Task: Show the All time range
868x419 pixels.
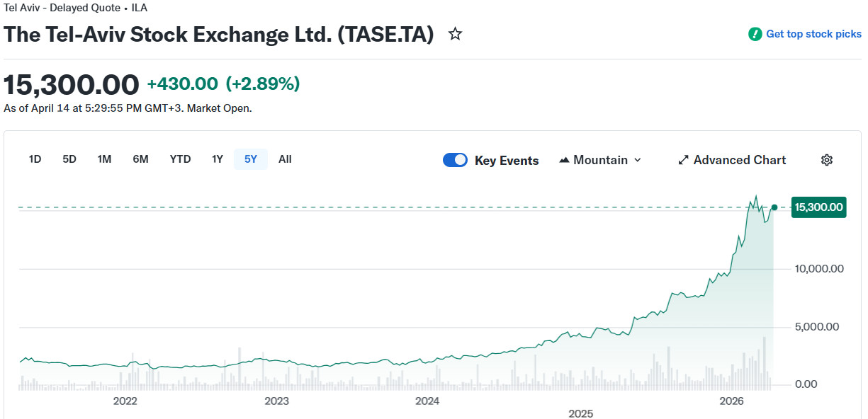Action: [x=285, y=159]
